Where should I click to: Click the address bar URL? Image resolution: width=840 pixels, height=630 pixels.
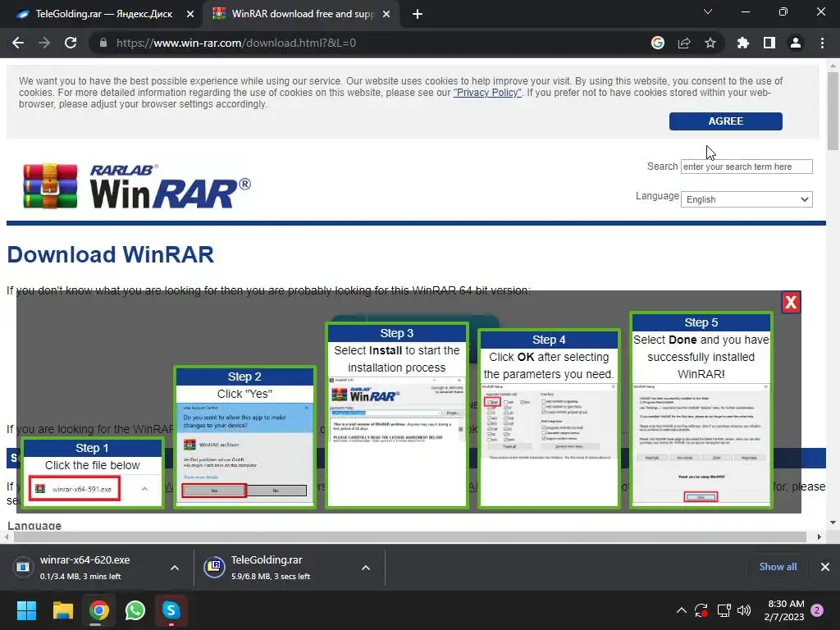tap(236, 43)
